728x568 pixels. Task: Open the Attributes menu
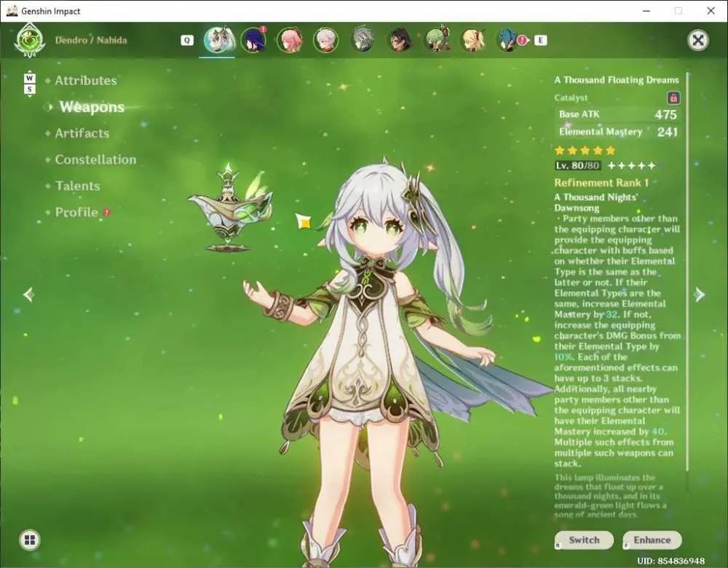click(x=86, y=81)
